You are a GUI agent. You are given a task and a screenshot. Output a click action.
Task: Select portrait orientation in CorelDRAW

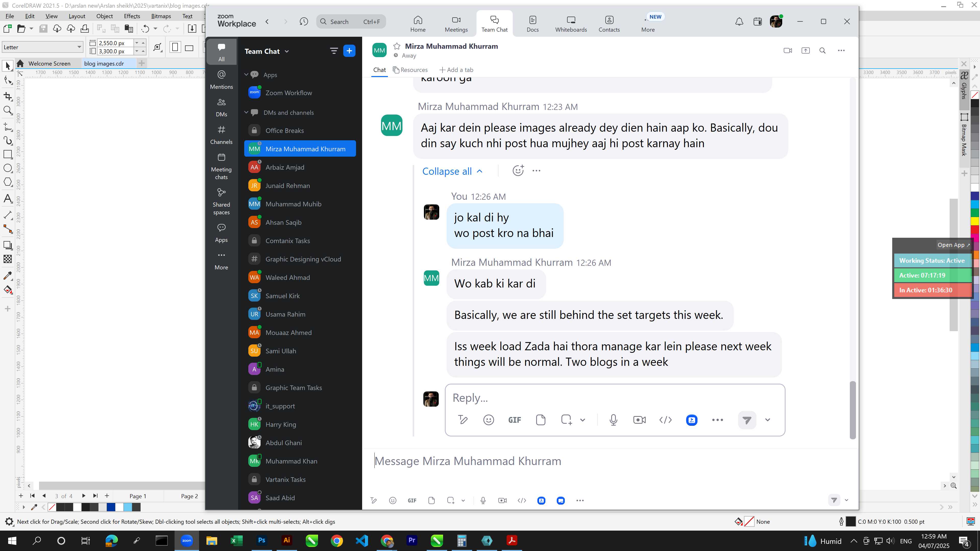coord(175,47)
